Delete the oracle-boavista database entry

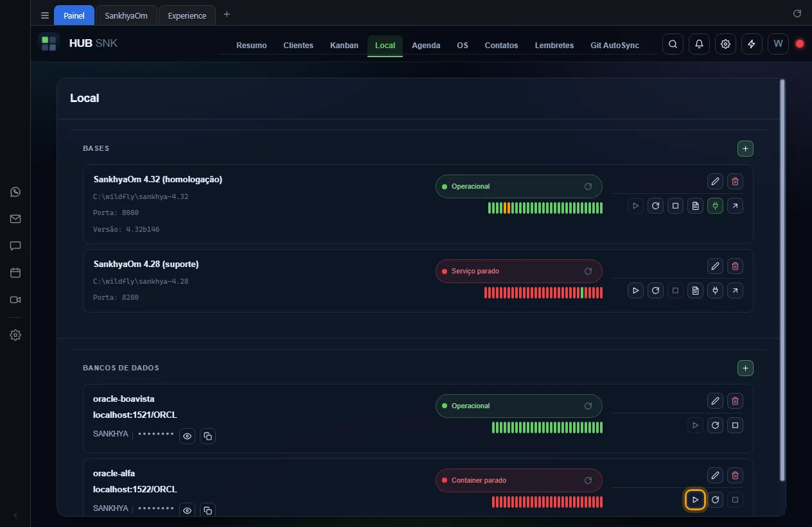point(736,401)
